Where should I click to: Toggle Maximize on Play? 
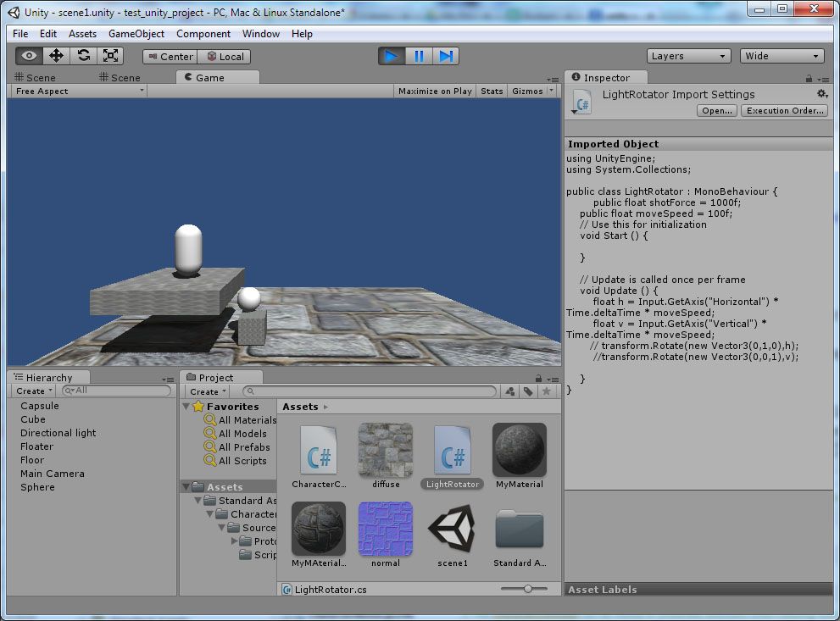tap(435, 91)
